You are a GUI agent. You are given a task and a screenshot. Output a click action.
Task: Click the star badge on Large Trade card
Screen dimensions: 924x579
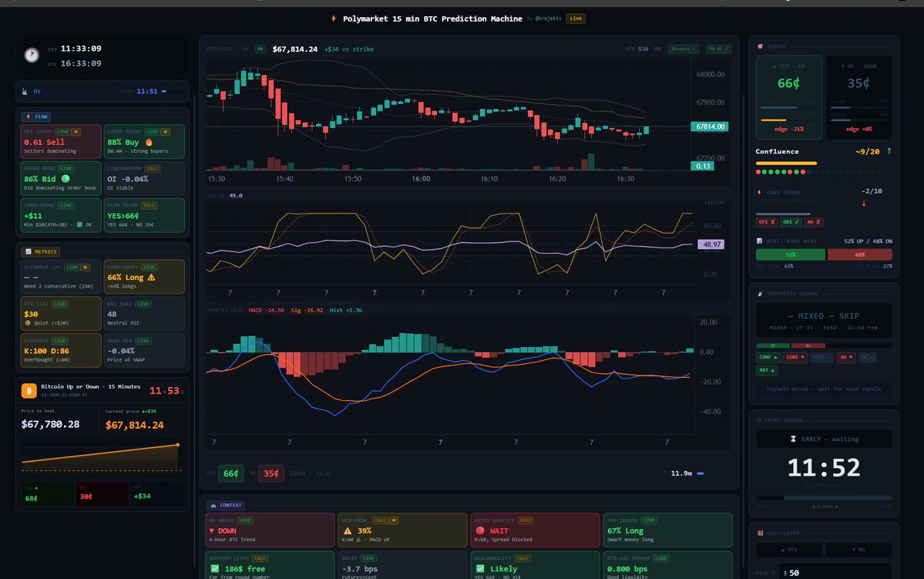(x=166, y=132)
